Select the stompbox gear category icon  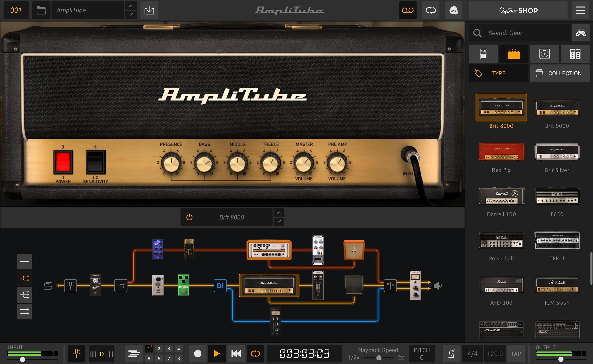pos(483,54)
